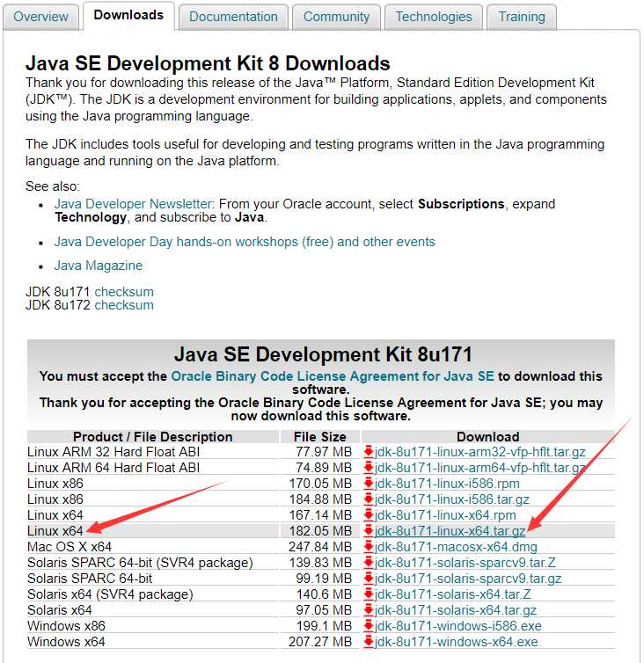Open the Training tab
This screenshot has height=663, width=644.
pyautogui.click(x=522, y=17)
